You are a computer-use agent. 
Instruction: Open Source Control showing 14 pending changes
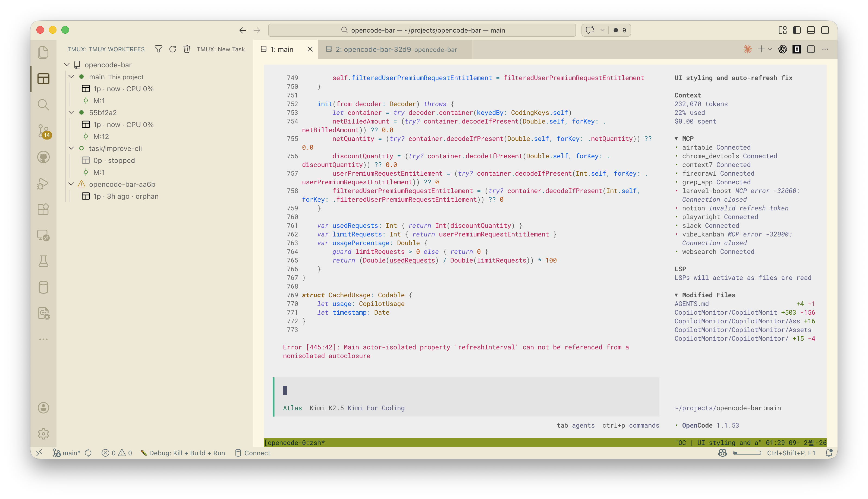point(43,131)
